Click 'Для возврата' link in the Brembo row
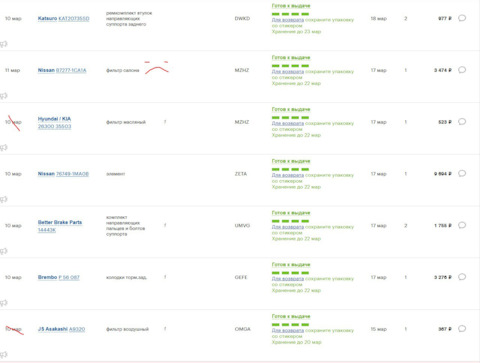 pos(288,279)
